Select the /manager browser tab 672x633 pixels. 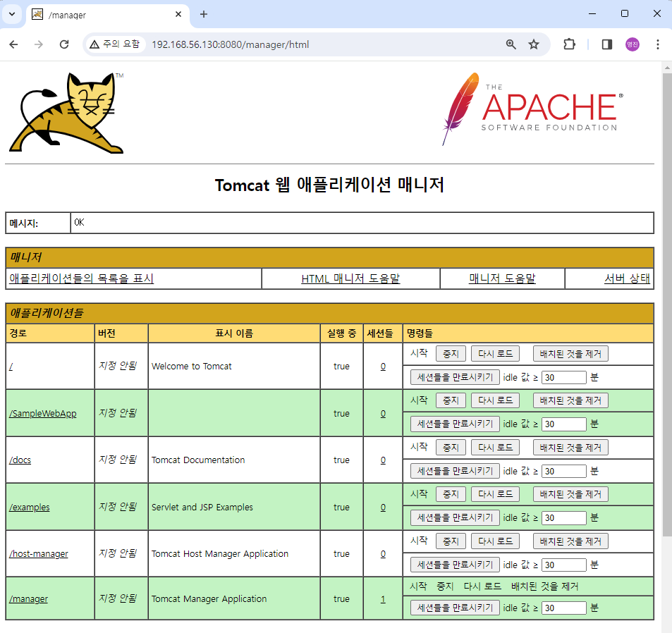coord(108,15)
